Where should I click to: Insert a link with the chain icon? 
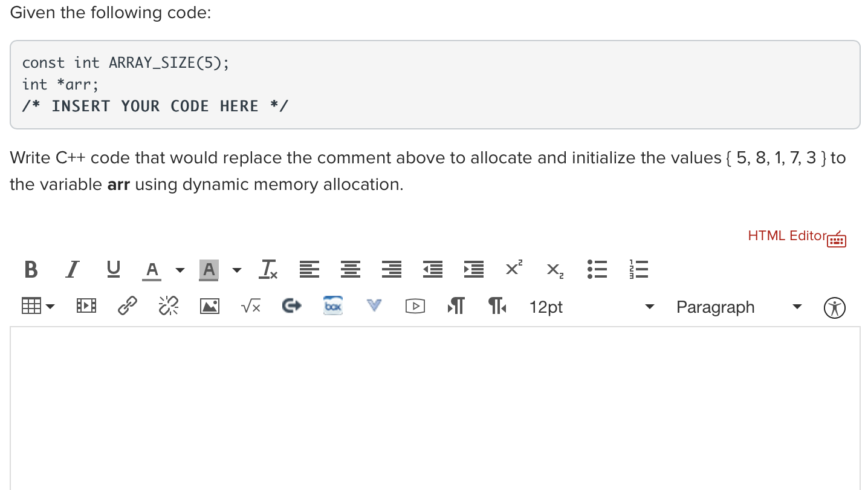point(127,307)
